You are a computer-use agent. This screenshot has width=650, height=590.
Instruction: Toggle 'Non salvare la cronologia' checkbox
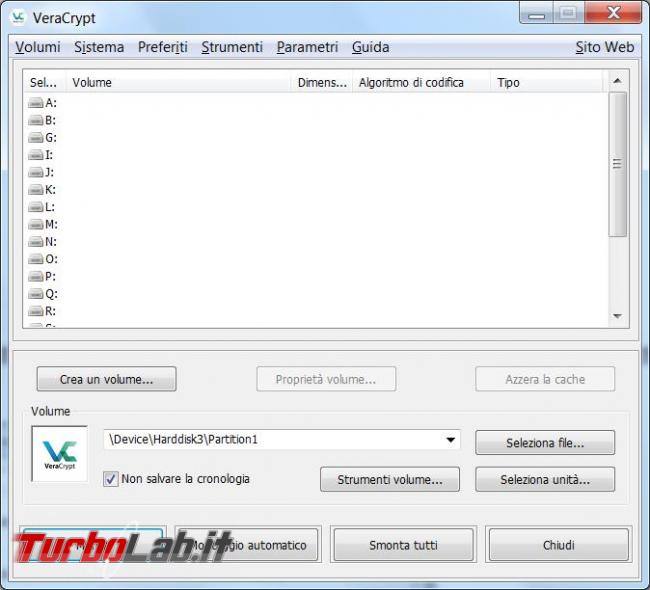(x=111, y=479)
